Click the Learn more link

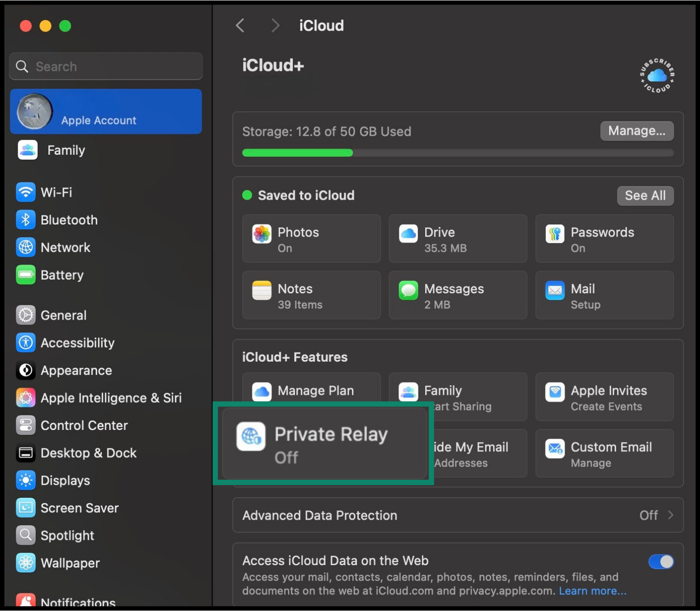pos(592,591)
